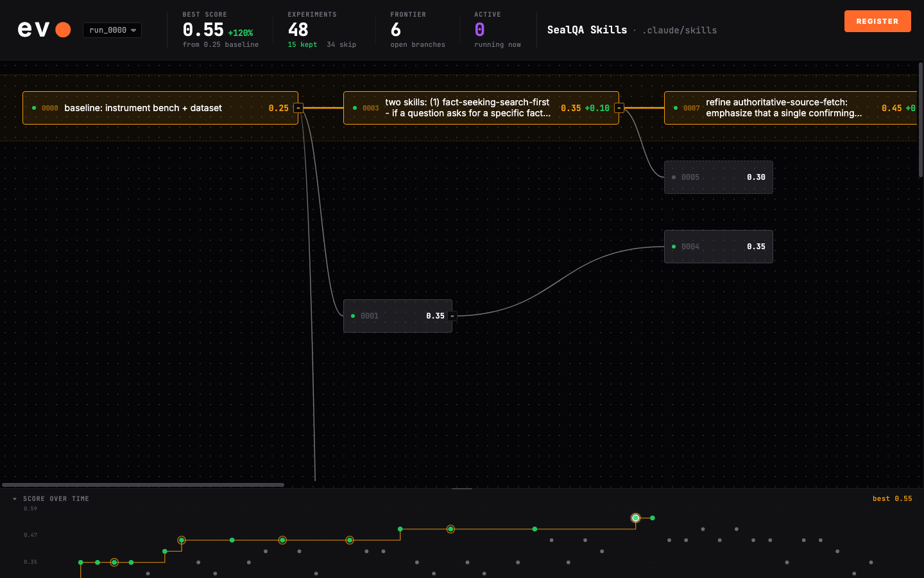Image resolution: width=924 pixels, height=578 pixels.
Task: Click the panel resize handle above chart
Action: (x=462, y=489)
